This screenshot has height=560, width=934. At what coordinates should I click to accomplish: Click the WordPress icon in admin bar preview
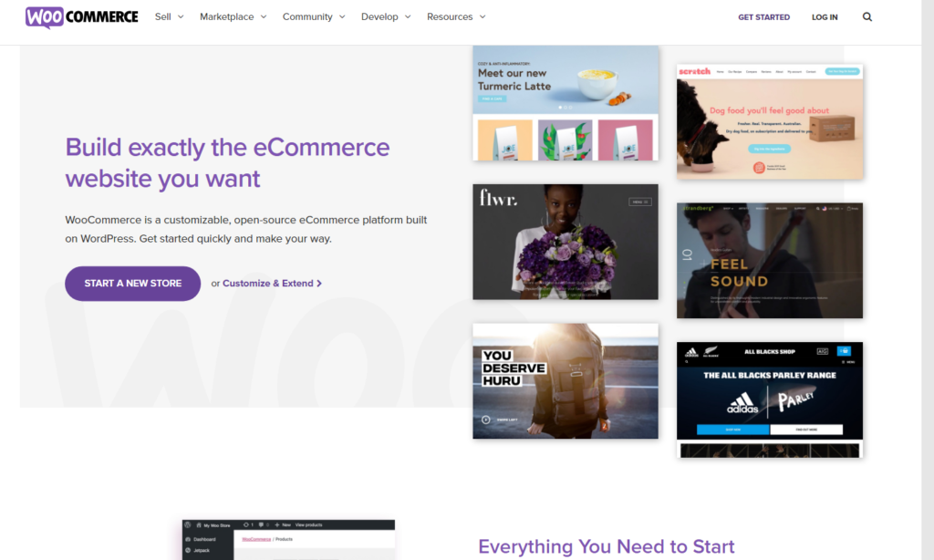(188, 524)
